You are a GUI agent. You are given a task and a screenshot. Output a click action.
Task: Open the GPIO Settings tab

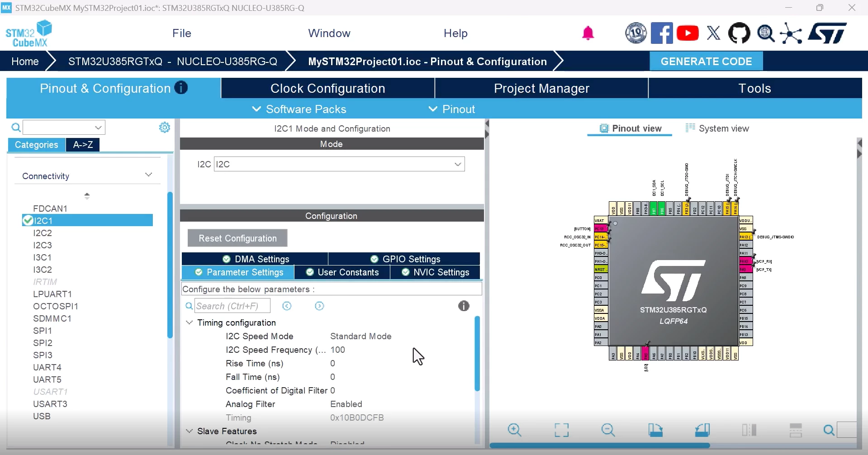(404, 259)
